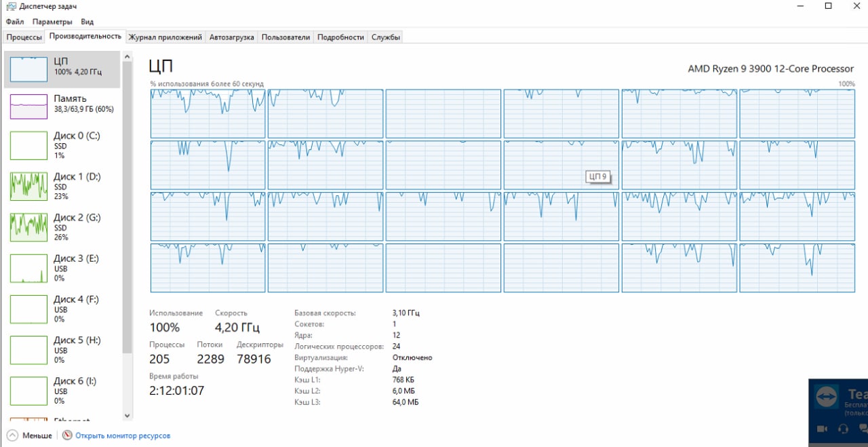
Task: Switch to the Подробности tab
Action: [340, 37]
